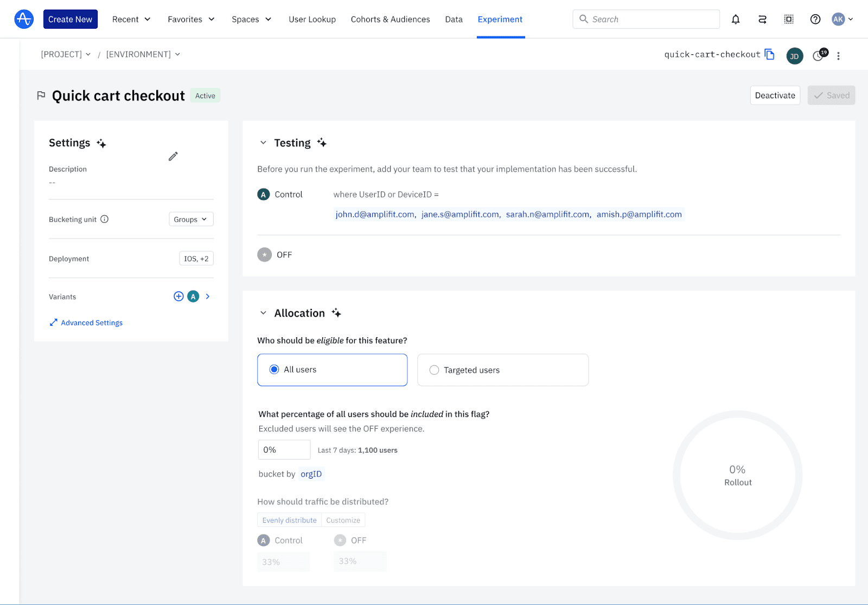
Task: Click the notifications bell icon
Action: tap(735, 20)
